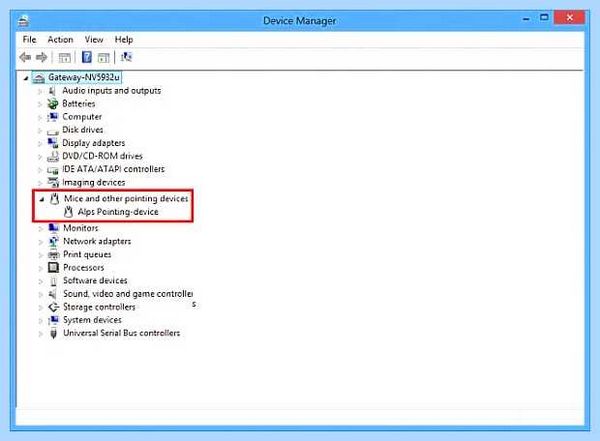Screen dimensions: 600x441
Task: Click the DVD/CD-ROM drives icon
Action: click(x=53, y=157)
